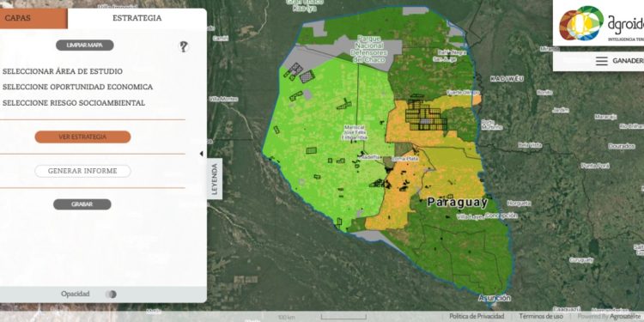
Task: Open the ESTRATEGIA tab
Action: (x=137, y=19)
